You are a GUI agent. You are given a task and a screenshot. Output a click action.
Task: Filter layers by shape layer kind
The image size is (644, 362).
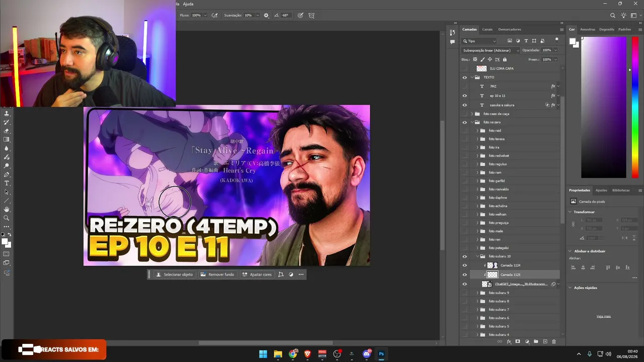pos(534,41)
